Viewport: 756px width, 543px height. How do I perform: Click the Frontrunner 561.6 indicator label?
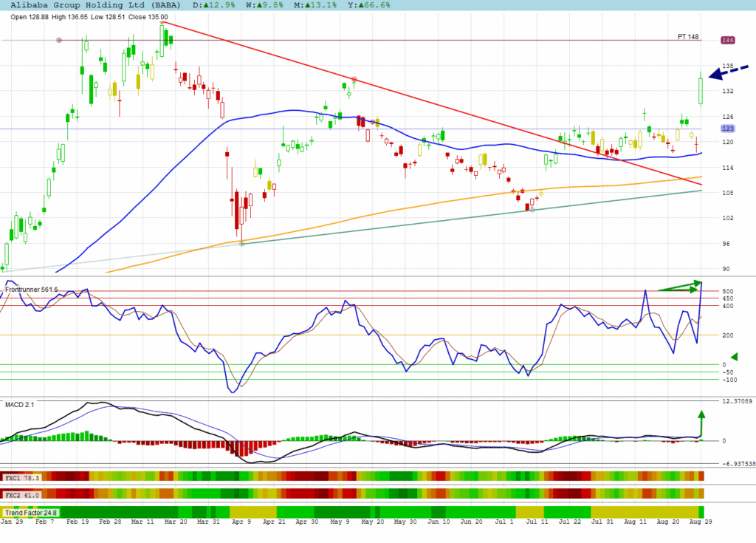click(31, 290)
